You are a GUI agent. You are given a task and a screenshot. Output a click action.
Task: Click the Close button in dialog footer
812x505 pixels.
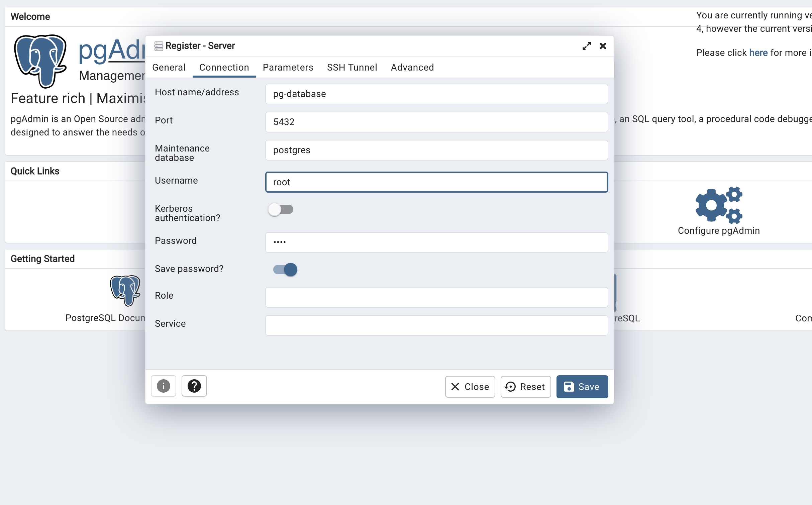coord(470,387)
